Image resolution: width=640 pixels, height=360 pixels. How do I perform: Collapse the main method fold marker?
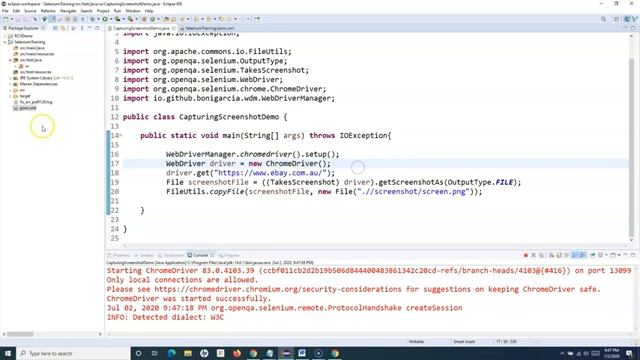tap(121, 136)
